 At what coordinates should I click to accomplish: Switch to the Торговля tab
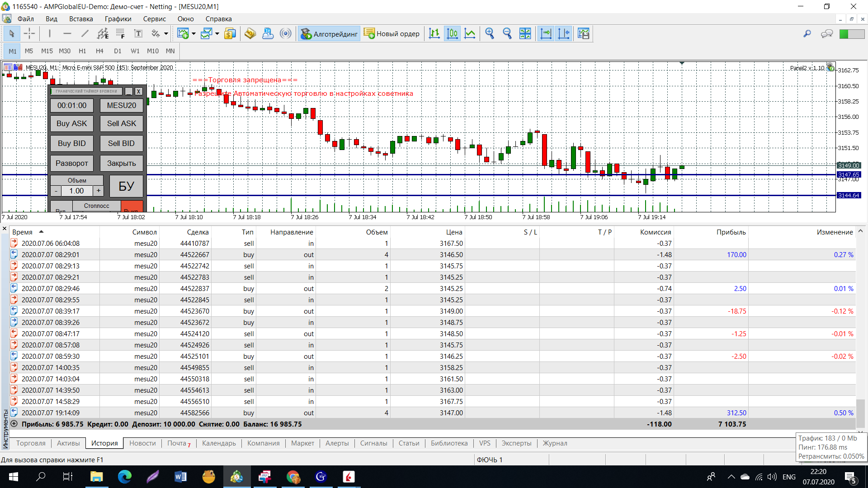pos(31,443)
